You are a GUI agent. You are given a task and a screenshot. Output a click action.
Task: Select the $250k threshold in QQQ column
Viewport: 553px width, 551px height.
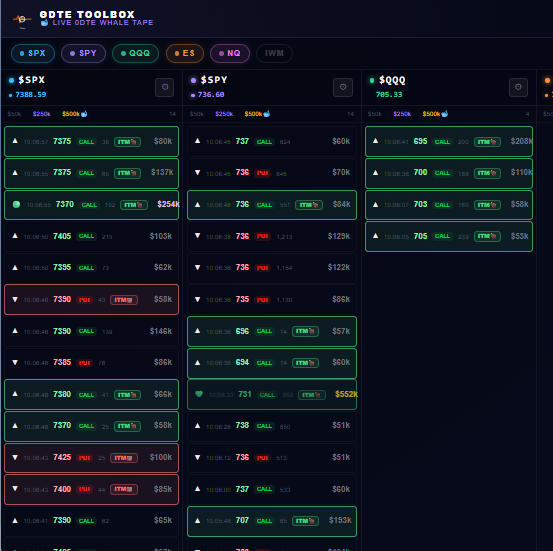click(x=402, y=114)
